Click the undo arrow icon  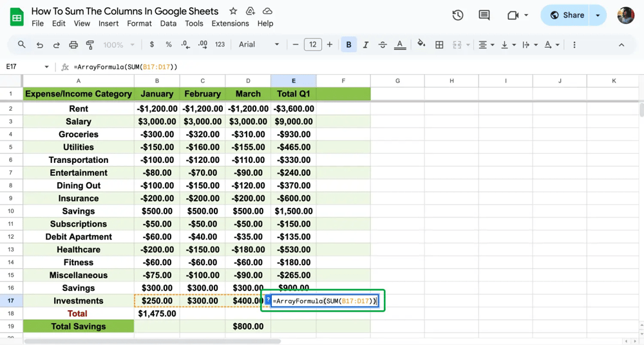click(40, 45)
